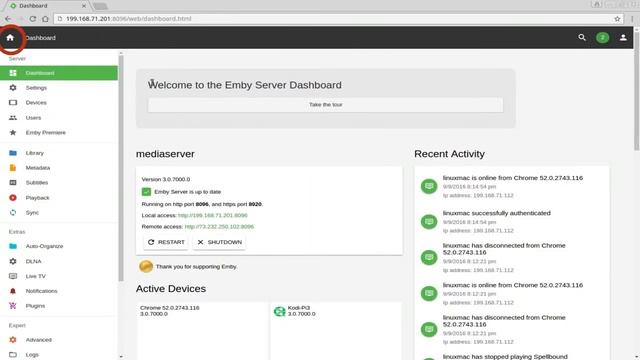Focus the browser address bar

(338, 19)
